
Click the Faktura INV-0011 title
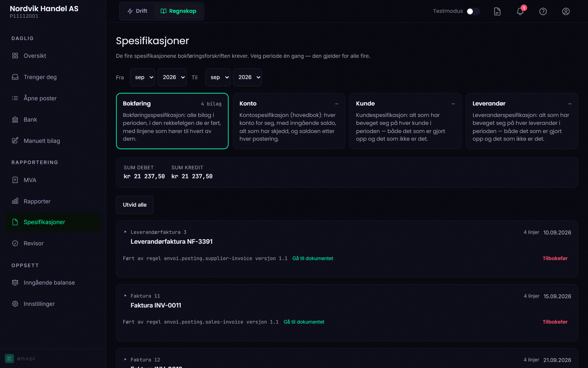coord(156,305)
